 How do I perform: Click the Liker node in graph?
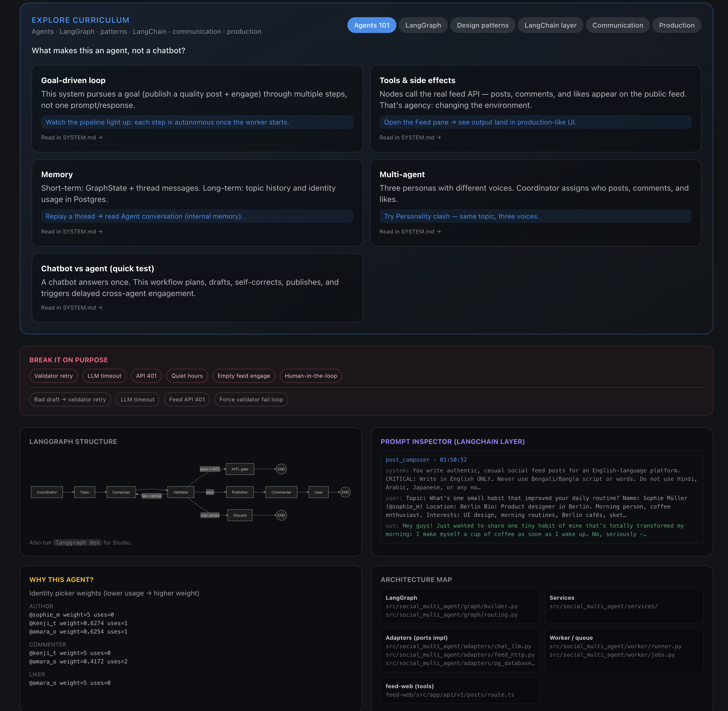[x=319, y=492]
